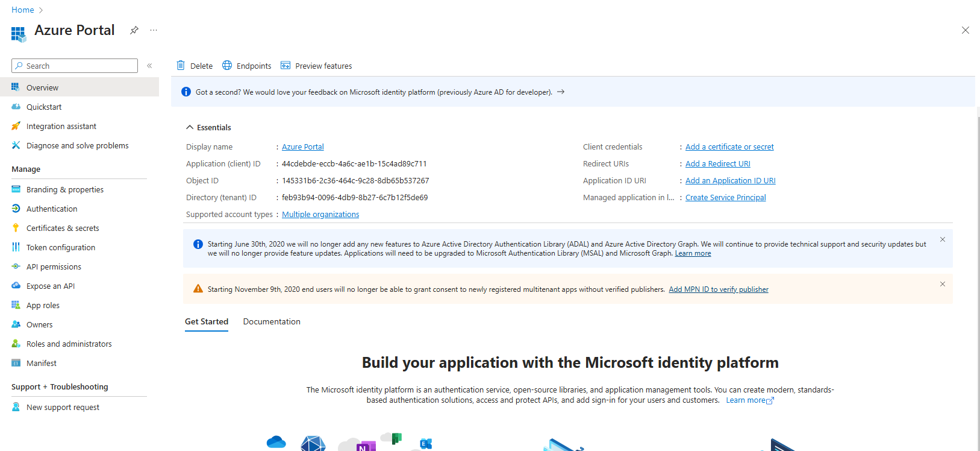Click Add a certificate or secret link
The width and height of the screenshot is (980, 451).
click(x=729, y=147)
